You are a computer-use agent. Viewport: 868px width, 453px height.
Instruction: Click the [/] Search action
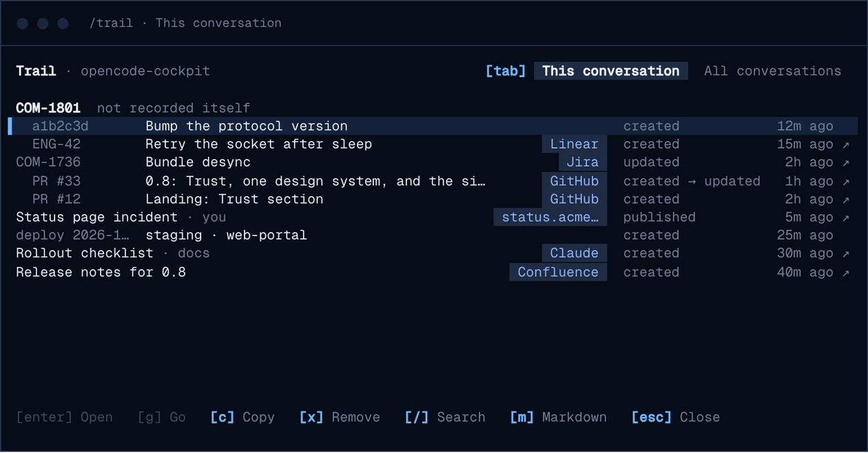coord(445,417)
